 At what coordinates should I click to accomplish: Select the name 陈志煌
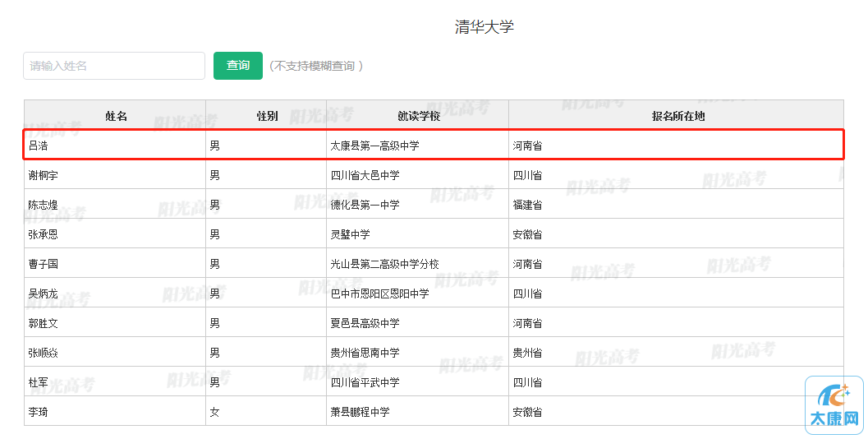[x=44, y=205]
